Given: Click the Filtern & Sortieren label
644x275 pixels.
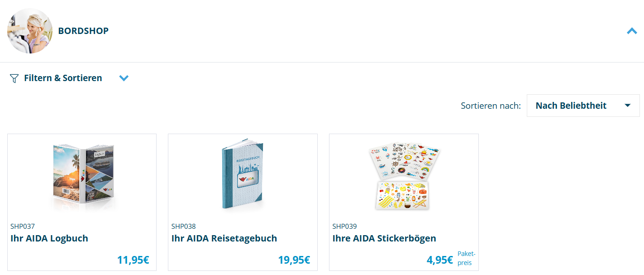Looking at the screenshot, I should tap(63, 78).
